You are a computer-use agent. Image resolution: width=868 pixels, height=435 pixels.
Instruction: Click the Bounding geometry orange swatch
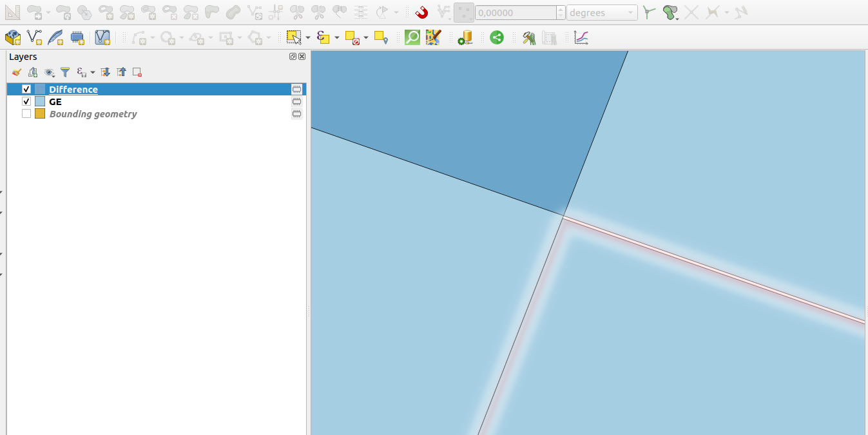40,113
